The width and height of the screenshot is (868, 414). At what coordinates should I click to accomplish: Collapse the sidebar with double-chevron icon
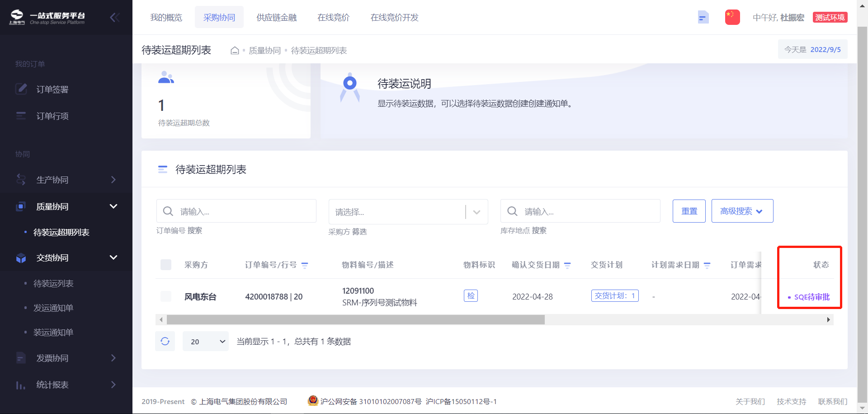pos(114,18)
